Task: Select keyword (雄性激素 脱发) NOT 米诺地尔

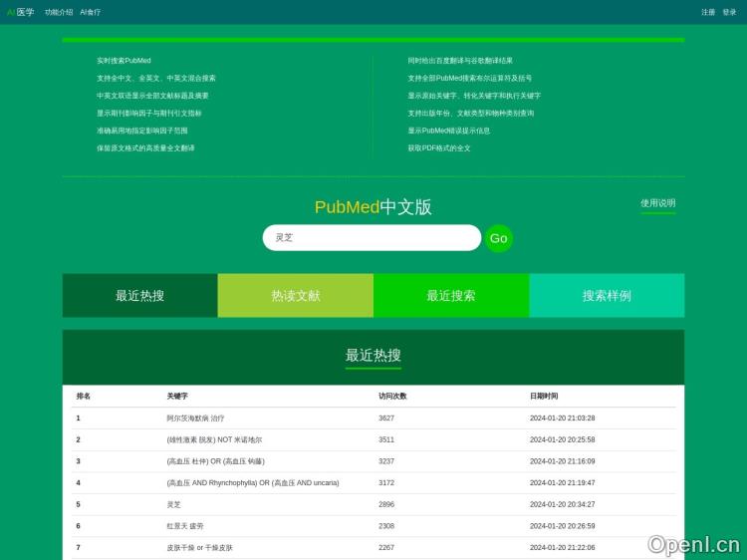Action: 214,439
